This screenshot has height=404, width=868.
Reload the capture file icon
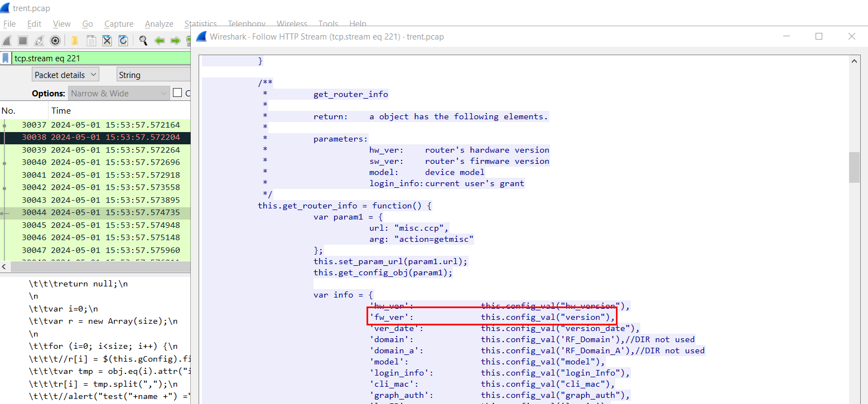coord(123,41)
